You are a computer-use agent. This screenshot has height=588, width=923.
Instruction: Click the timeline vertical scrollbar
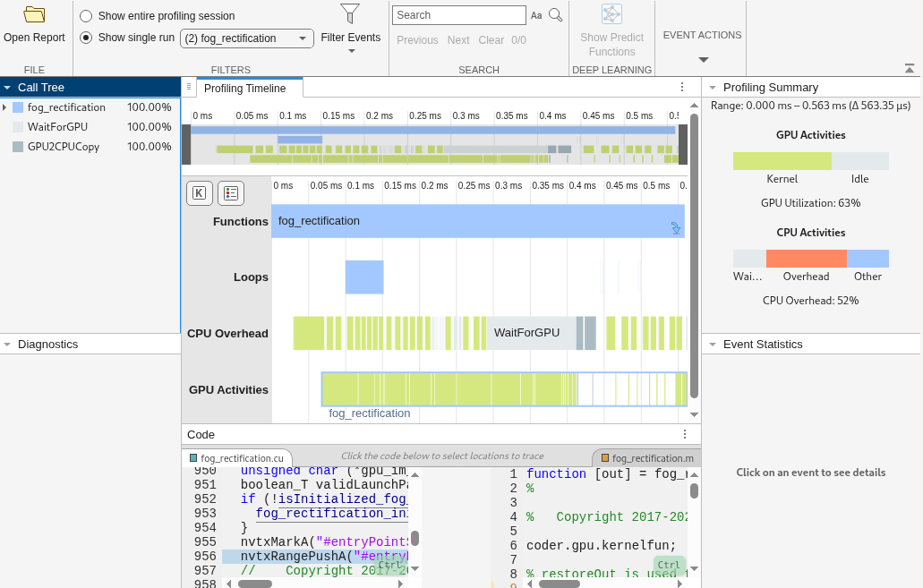(x=694, y=256)
